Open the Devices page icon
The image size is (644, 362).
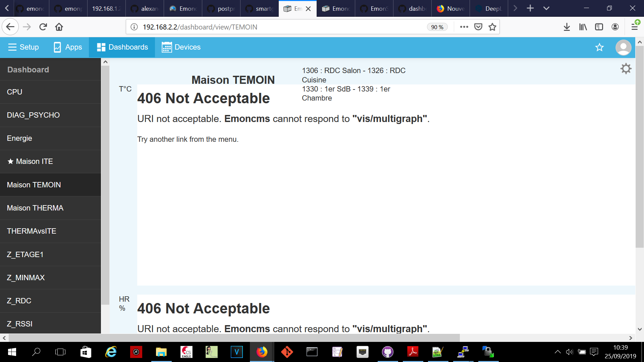[x=166, y=47]
